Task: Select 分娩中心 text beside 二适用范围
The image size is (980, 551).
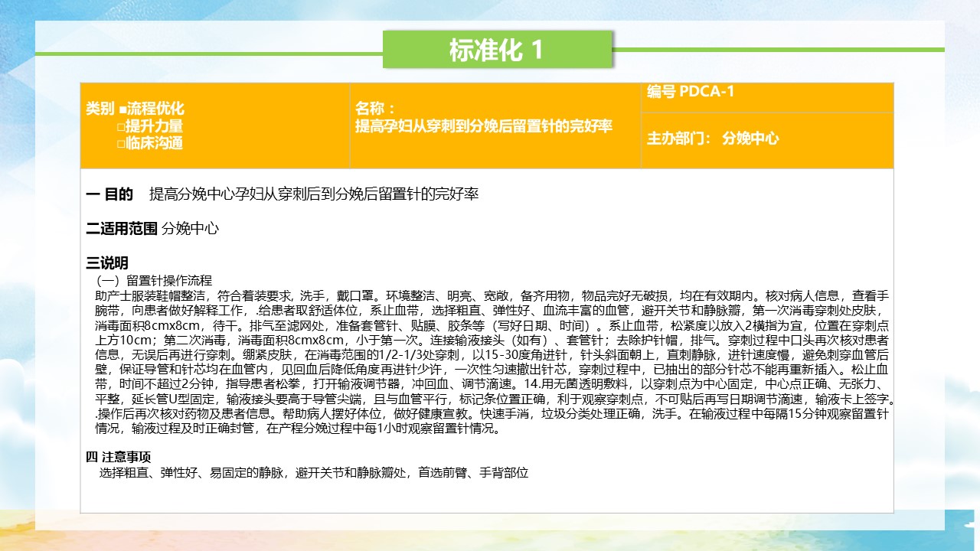Action: point(191,228)
